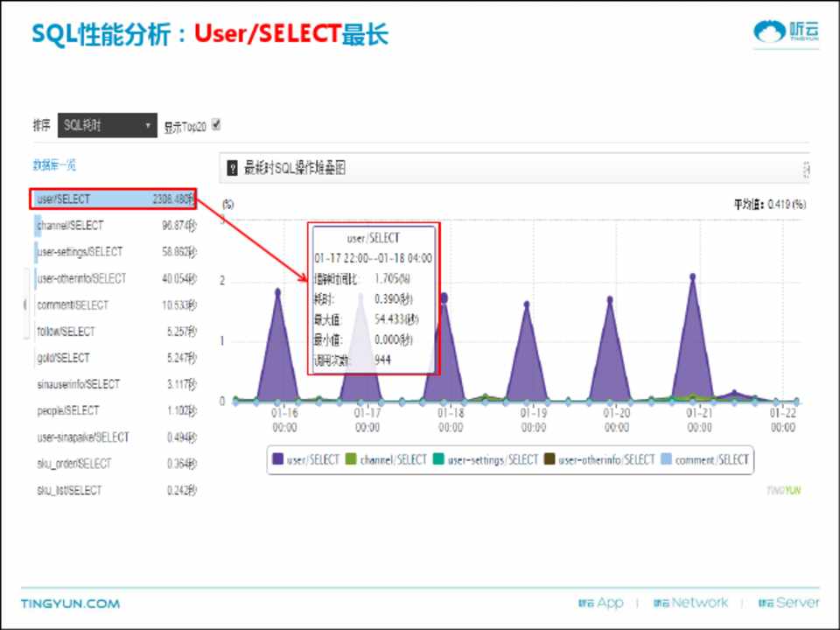
Task: Click the help icon beside 最耗时SQL操作堆叠图
Action: click(232, 168)
